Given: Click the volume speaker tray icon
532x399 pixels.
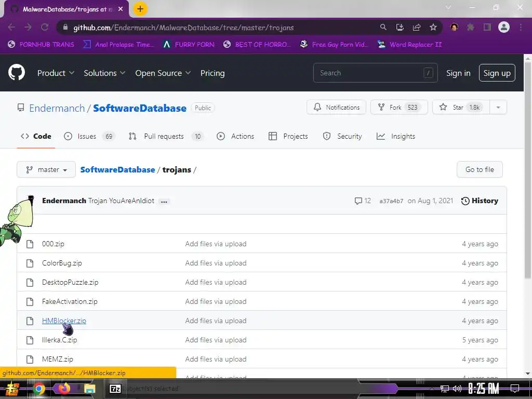Looking at the screenshot, I should click(457, 389).
